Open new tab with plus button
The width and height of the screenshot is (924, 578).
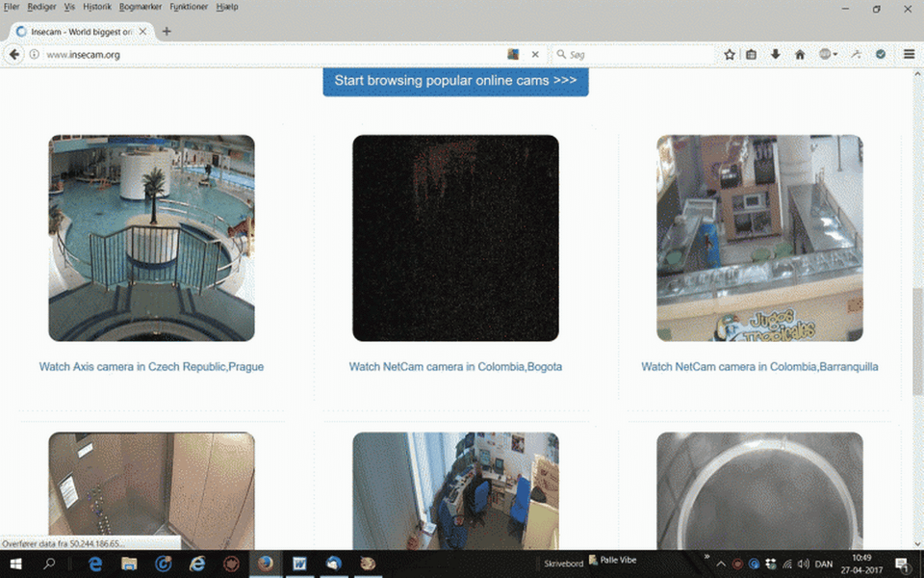pos(167,31)
